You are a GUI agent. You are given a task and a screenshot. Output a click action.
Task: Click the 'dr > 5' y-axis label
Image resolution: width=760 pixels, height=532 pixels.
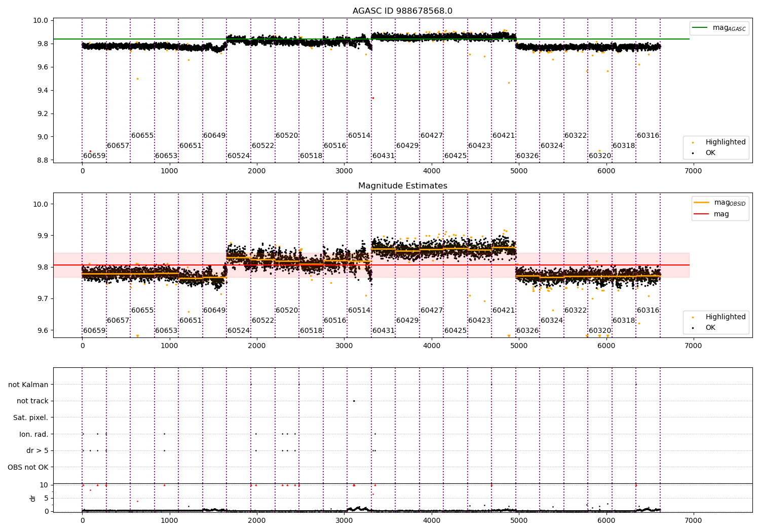37,450
